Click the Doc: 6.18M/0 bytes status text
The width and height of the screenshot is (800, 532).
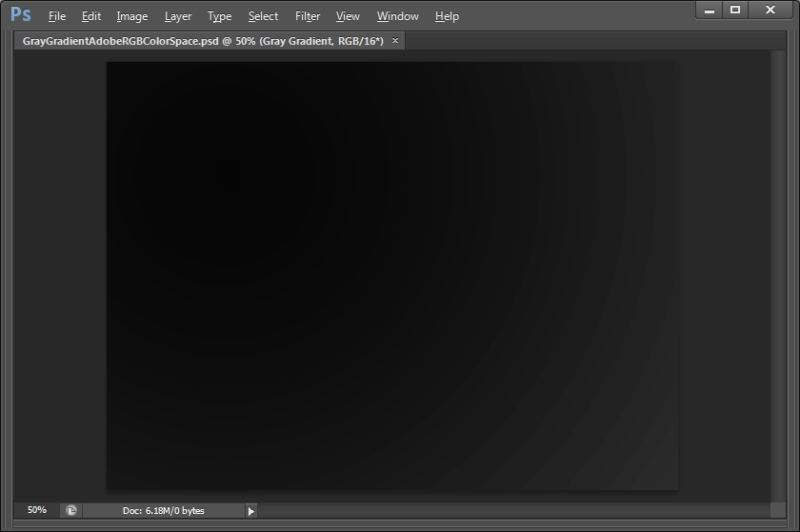[x=163, y=510]
